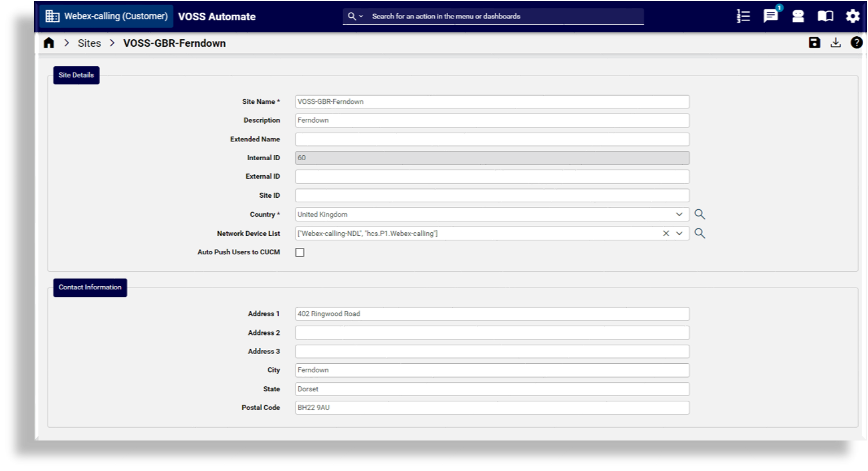Viewport: 868px width, 471px height.
Task: Expand the Country dropdown
Action: pos(679,214)
